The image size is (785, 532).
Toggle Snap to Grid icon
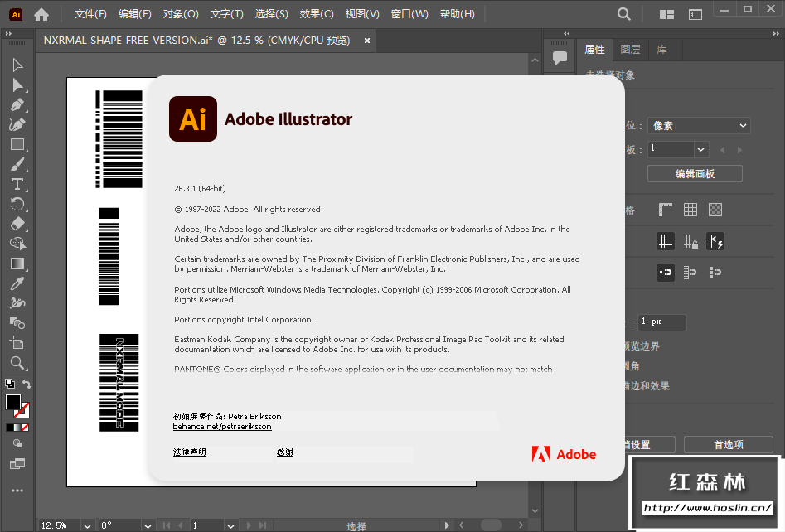click(x=715, y=273)
